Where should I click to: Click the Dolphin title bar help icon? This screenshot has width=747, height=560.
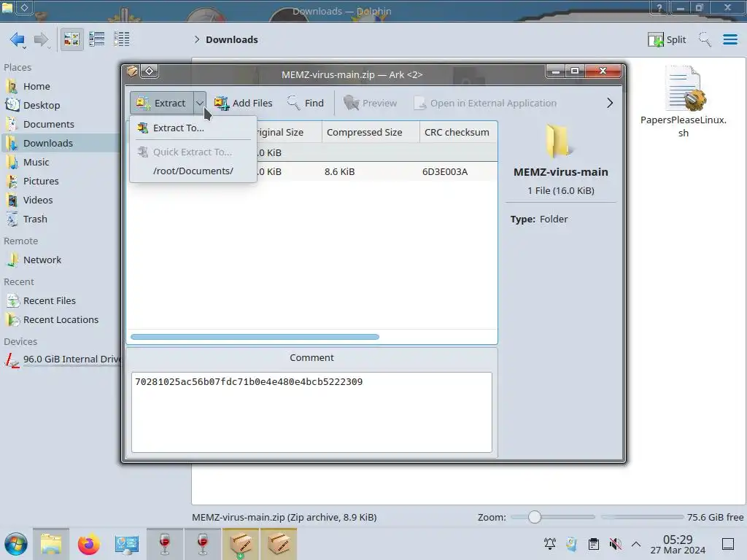pos(659,7)
